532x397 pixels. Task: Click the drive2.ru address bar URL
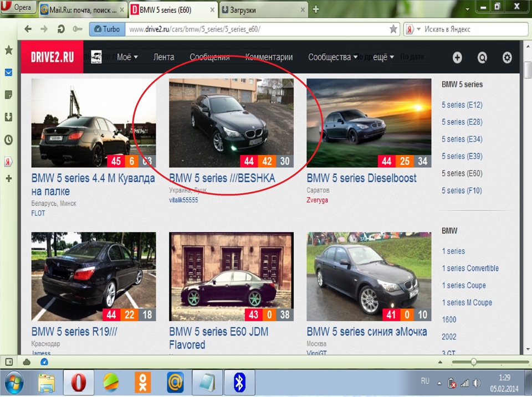pos(195,29)
